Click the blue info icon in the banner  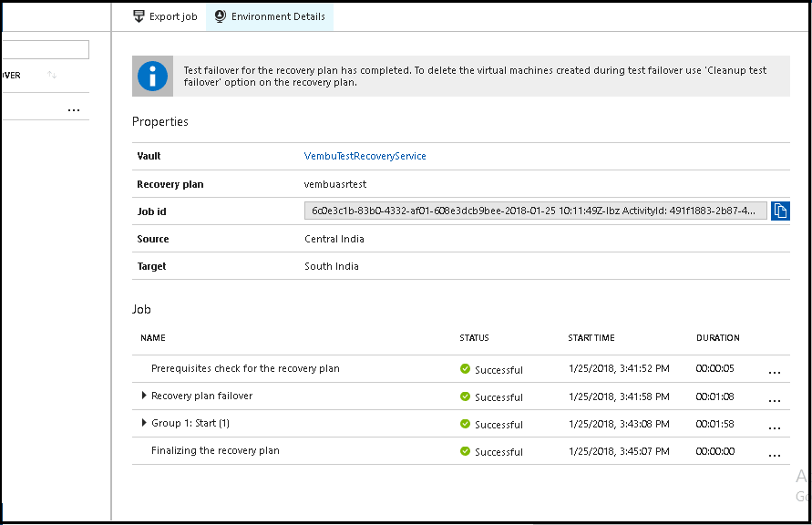pyautogui.click(x=152, y=77)
